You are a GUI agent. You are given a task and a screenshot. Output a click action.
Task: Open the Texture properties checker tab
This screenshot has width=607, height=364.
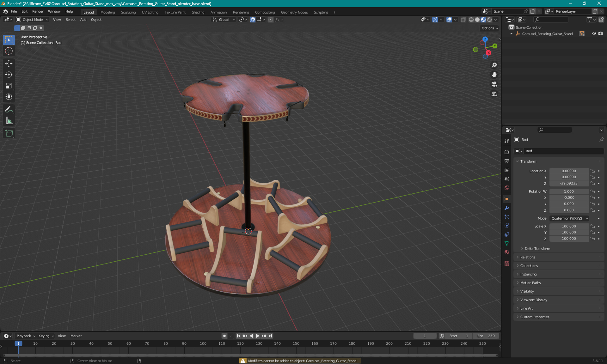pyautogui.click(x=507, y=264)
